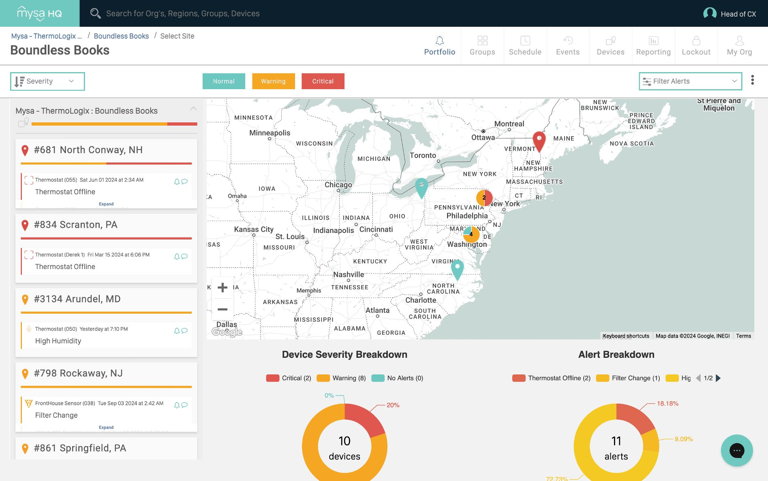This screenshot has height=481, width=768.
Task: Select the red map pin in New Hampshire
Action: point(539,141)
